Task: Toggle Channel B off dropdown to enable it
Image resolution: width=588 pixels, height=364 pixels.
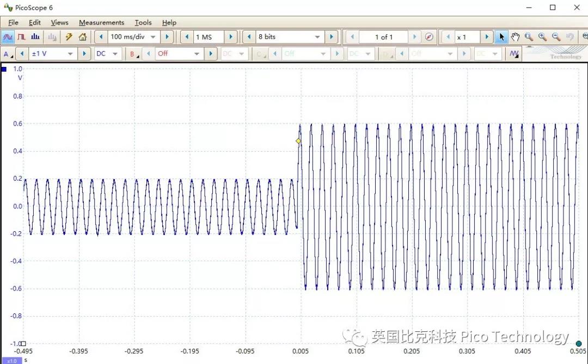Action: (x=196, y=53)
